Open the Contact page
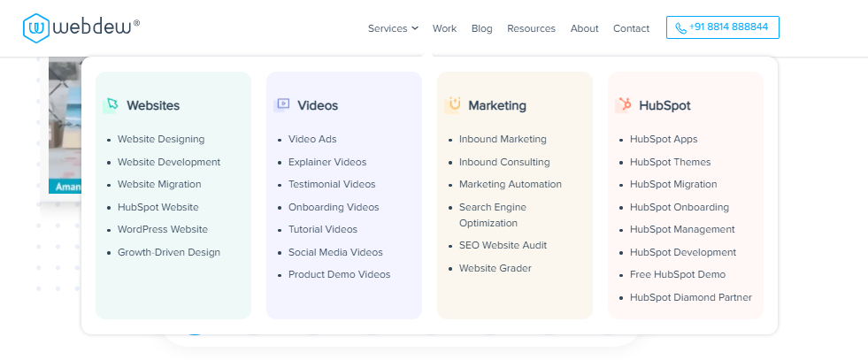The height and width of the screenshot is (360, 868). click(631, 28)
